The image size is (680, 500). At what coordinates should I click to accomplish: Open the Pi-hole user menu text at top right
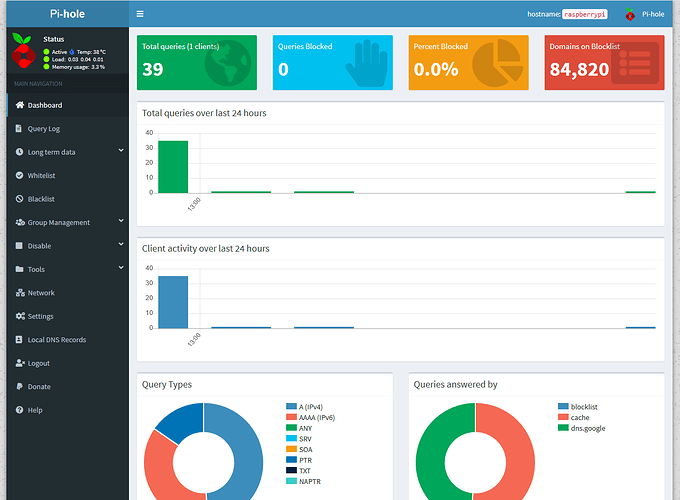653,14
